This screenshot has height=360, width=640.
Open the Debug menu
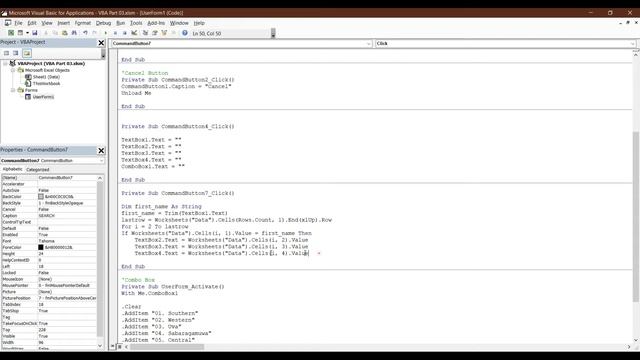(x=103, y=23)
